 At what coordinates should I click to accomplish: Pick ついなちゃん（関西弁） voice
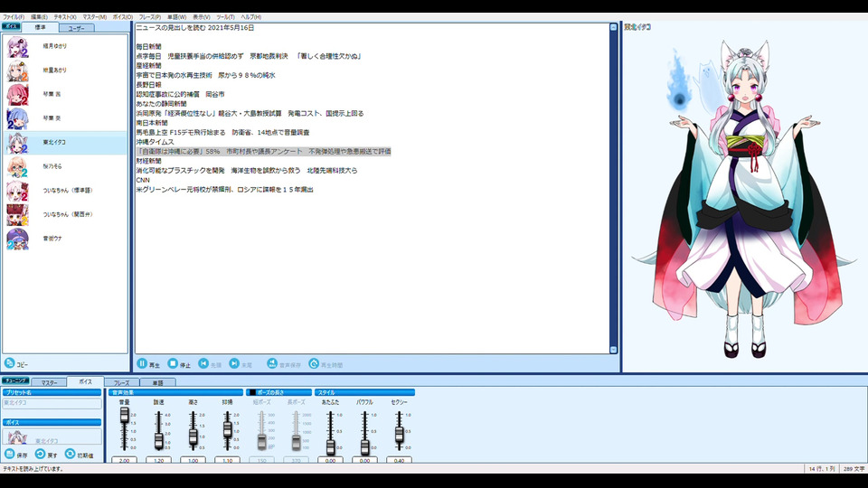65,215
